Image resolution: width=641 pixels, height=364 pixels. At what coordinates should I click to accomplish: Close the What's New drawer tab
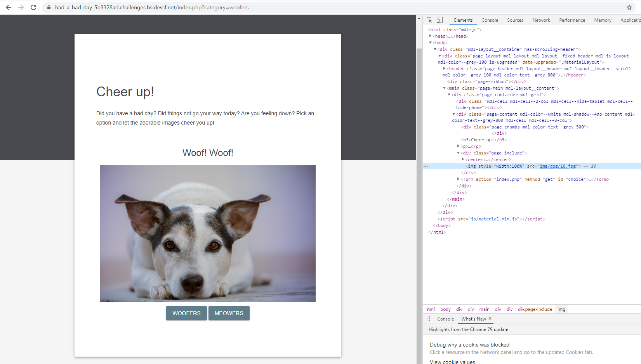pos(490,319)
